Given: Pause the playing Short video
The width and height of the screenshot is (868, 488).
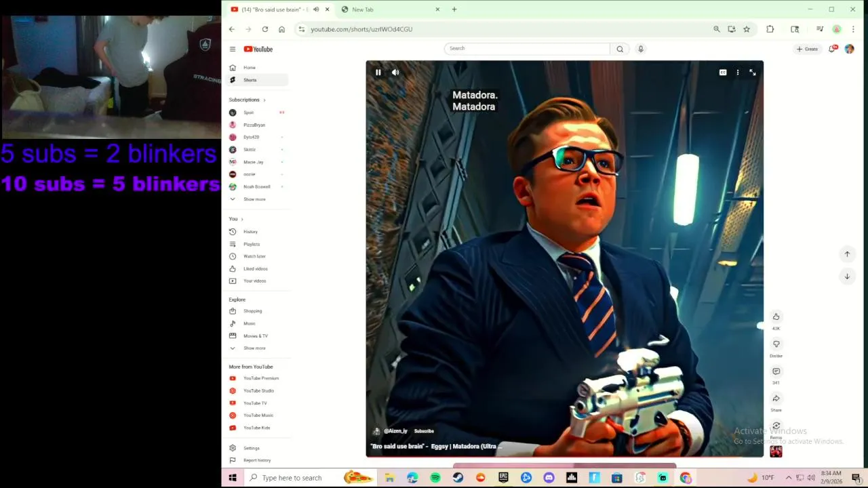Looking at the screenshot, I should 378,73.
